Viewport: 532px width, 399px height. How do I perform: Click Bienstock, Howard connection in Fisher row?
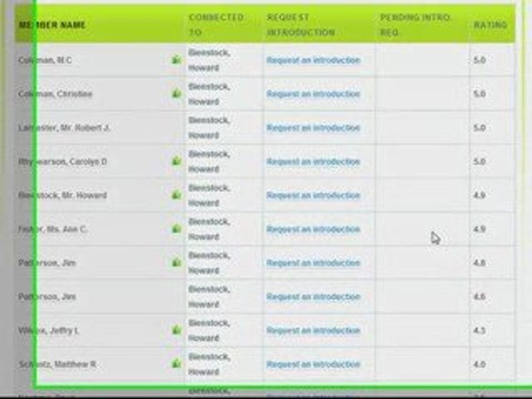(209, 229)
